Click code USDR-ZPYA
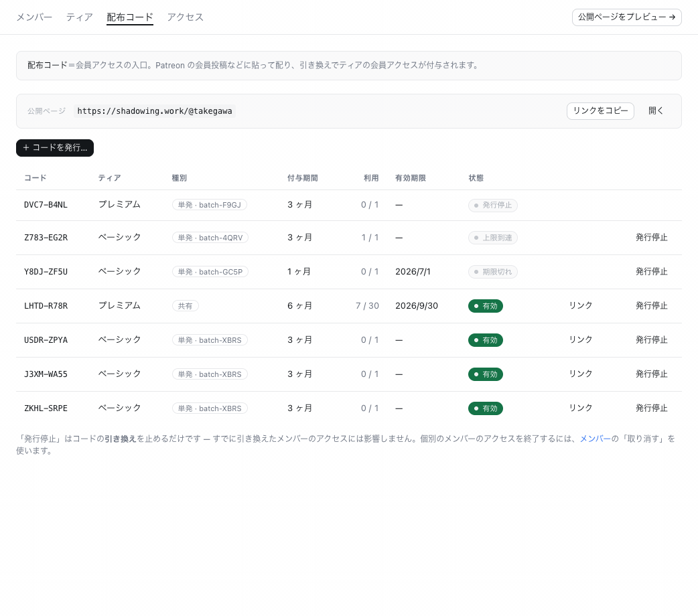Image resolution: width=698 pixels, height=616 pixels. [x=46, y=340]
